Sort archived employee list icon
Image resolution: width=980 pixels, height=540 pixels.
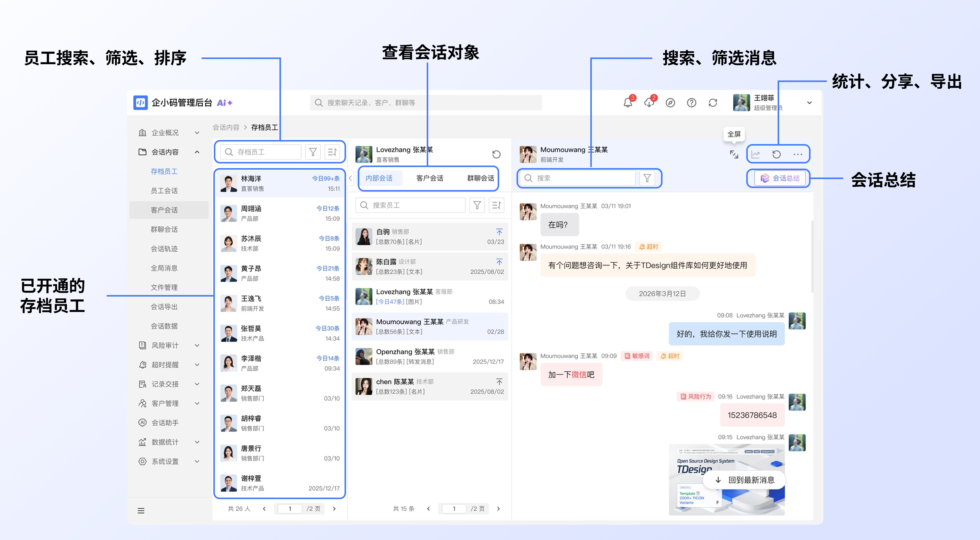click(x=332, y=152)
